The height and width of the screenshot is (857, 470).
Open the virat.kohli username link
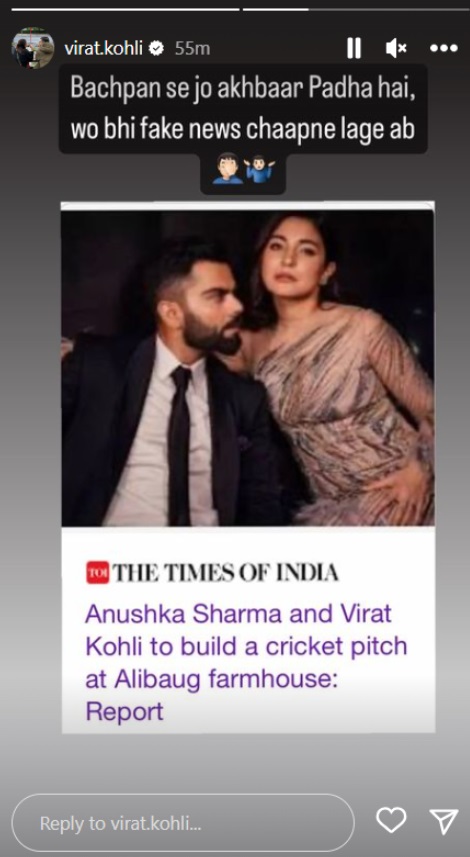click(103, 49)
